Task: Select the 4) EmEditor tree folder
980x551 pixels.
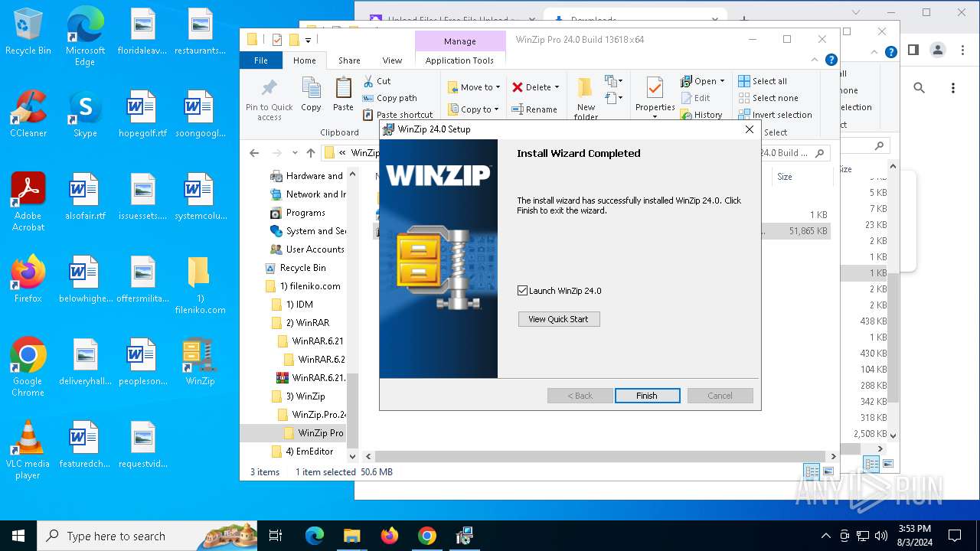Action: pyautogui.click(x=303, y=452)
